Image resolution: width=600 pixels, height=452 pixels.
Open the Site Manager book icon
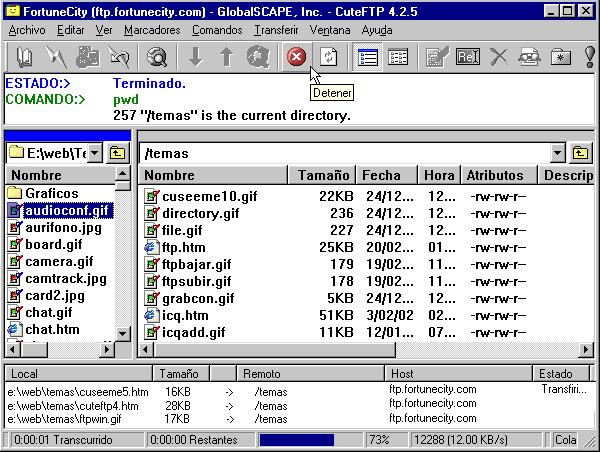tap(24, 57)
